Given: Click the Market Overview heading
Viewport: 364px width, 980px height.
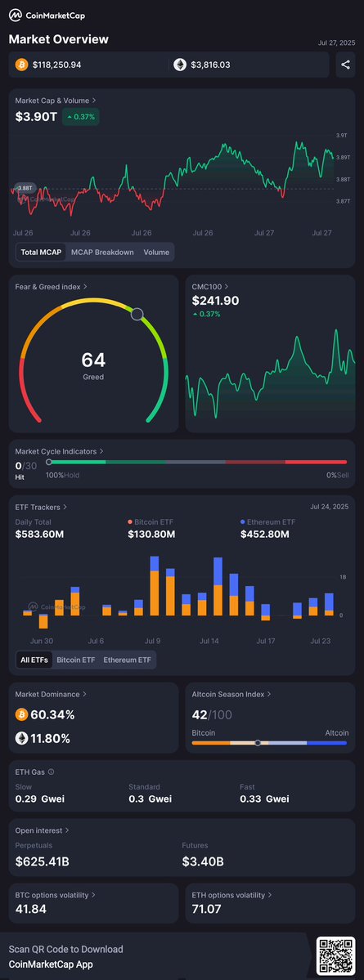Looking at the screenshot, I should pyautogui.click(x=59, y=38).
